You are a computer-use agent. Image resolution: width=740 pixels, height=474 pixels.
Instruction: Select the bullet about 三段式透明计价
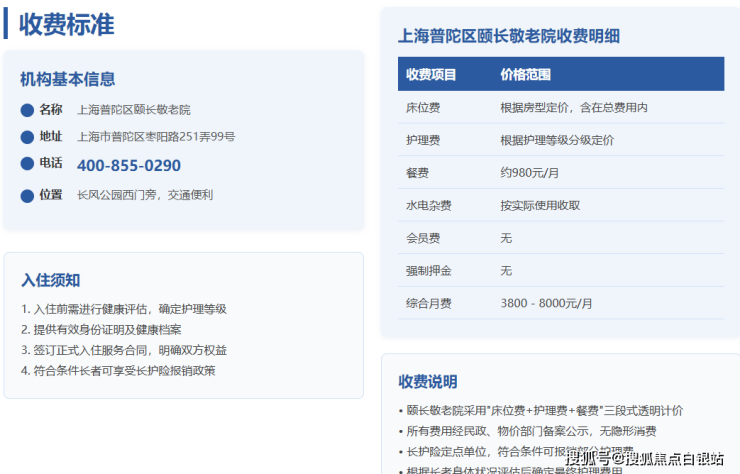[x=541, y=411]
